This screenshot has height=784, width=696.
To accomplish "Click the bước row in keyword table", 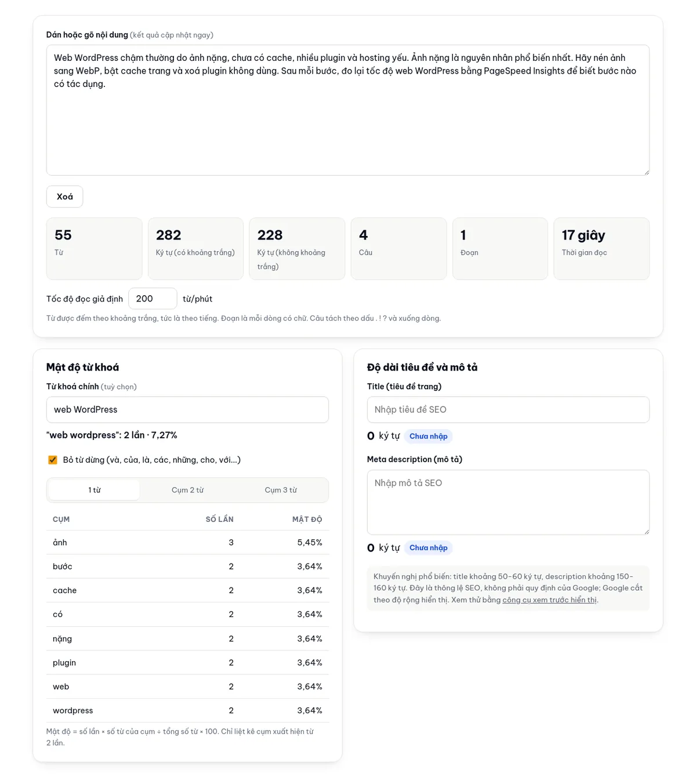I will [x=187, y=567].
